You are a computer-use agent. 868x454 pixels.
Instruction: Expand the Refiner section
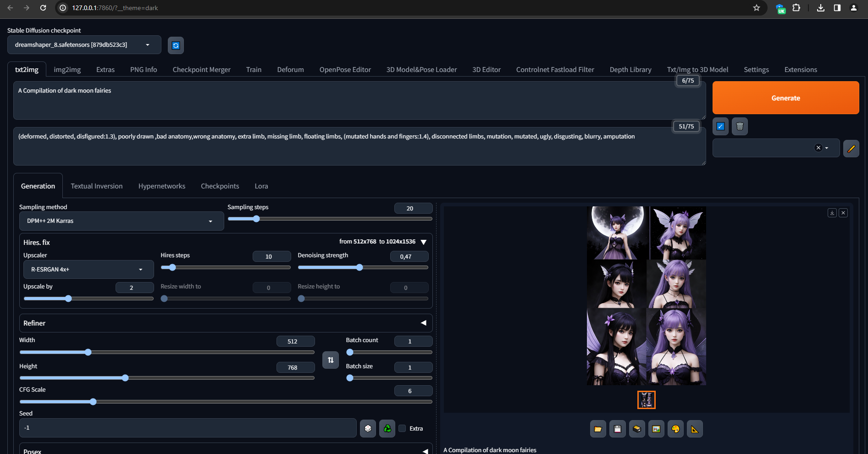pos(424,323)
